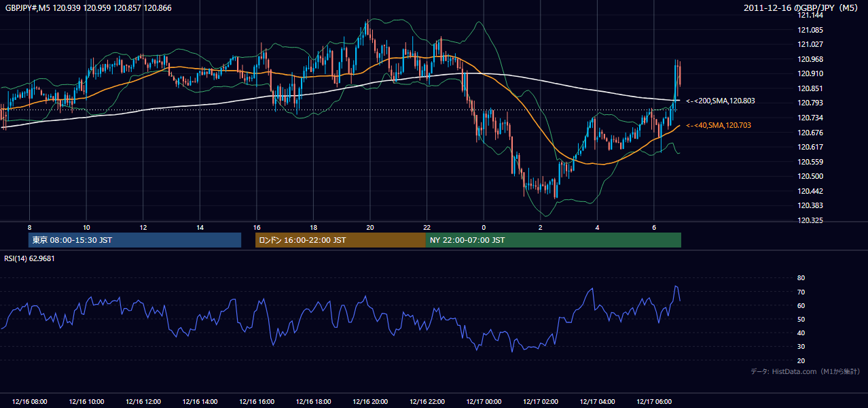Click the NY 22:00-07:00 JST session bar
The width and height of the screenshot is (868, 408).
(x=554, y=240)
